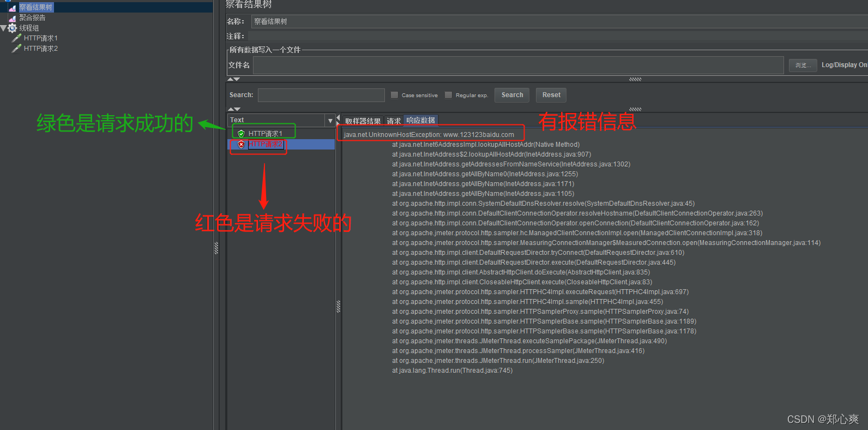Click the Search text field
Screen dimensions: 868x430
[321, 95]
